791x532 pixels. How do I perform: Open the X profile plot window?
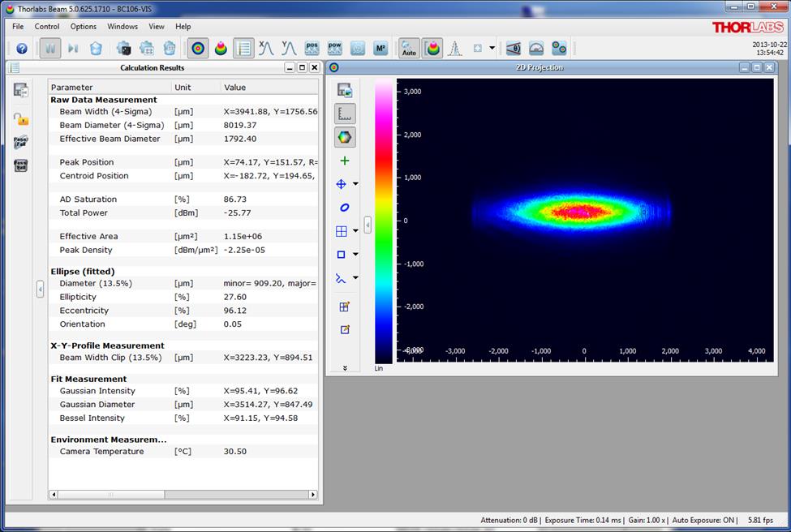266,49
